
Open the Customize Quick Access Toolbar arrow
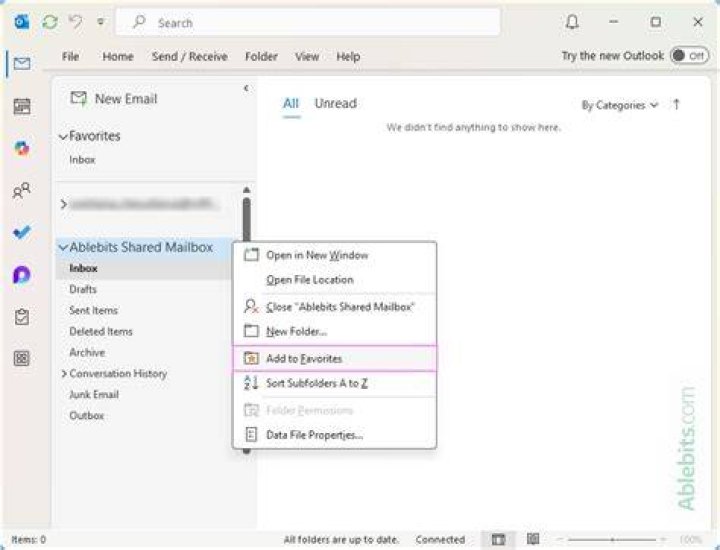pyautogui.click(x=101, y=22)
